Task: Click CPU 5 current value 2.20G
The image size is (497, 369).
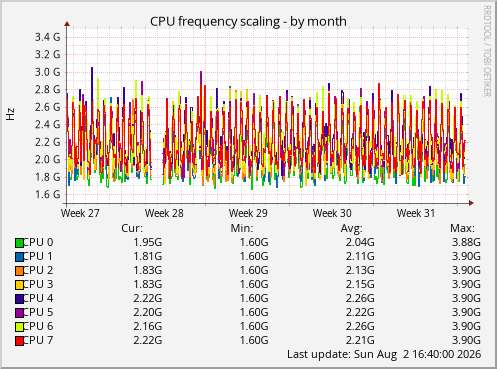Action: (148, 312)
